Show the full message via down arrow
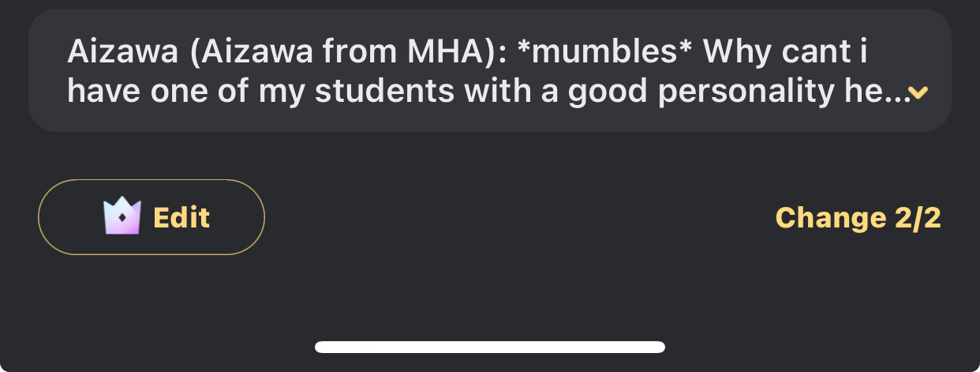The width and height of the screenshot is (980, 372). [918, 94]
